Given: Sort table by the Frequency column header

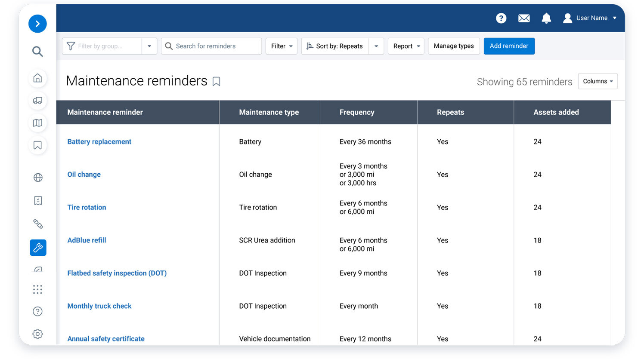Looking at the screenshot, I should 357,112.
